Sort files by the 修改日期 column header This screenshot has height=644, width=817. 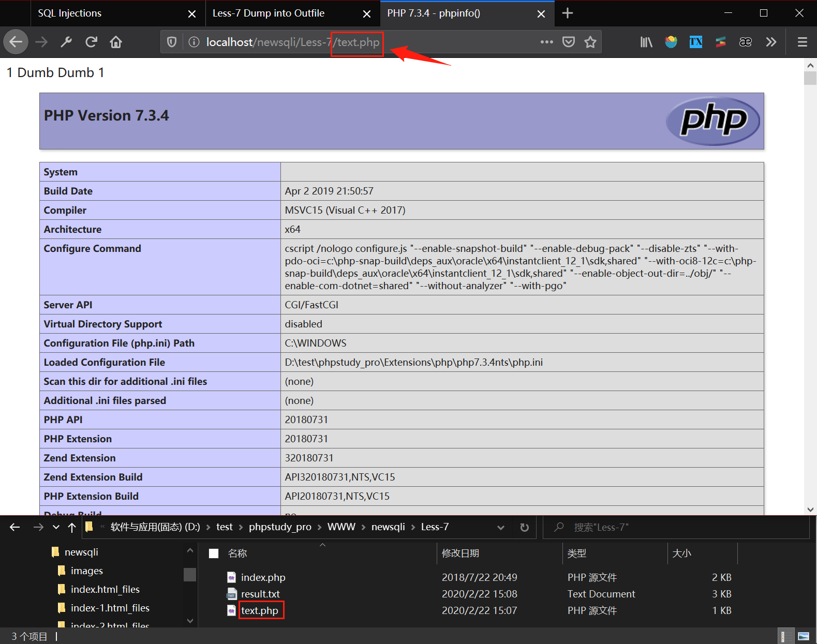[460, 553]
